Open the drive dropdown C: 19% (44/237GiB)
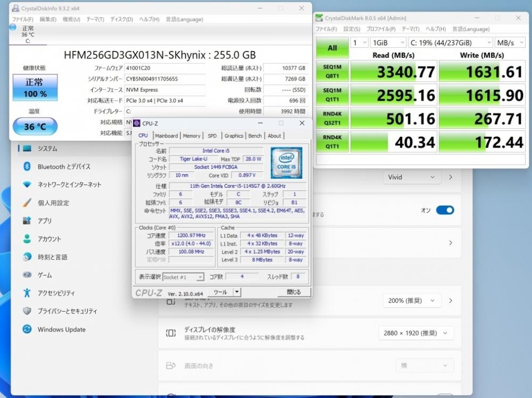 [450, 43]
